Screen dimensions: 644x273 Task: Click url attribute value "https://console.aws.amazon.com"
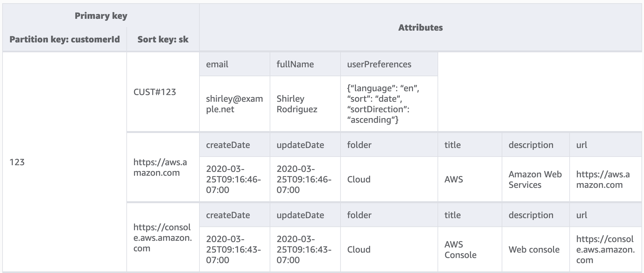click(x=605, y=249)
